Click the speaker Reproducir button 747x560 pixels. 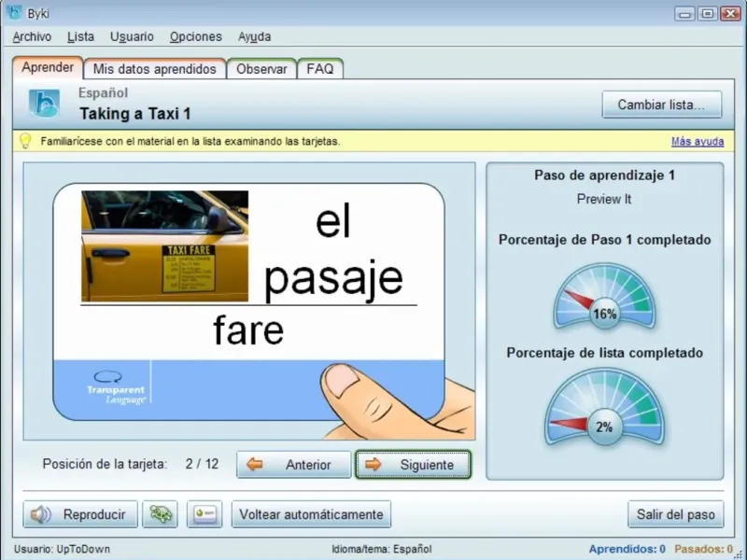80,514
